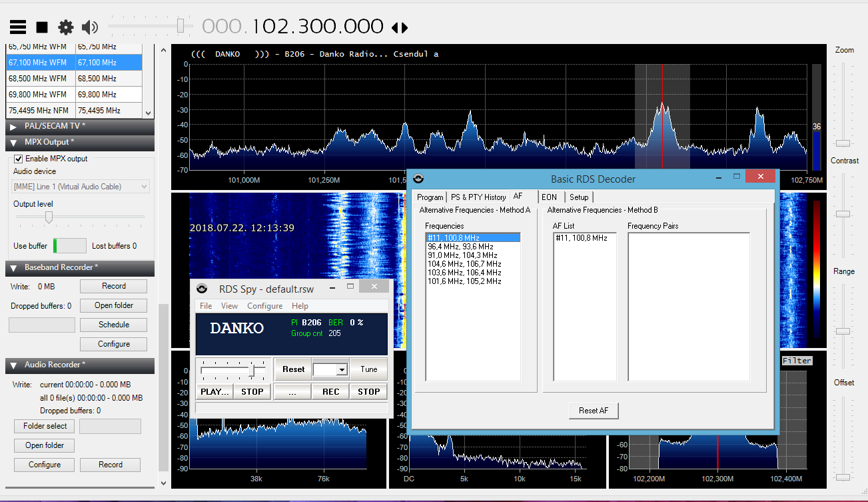Select the '96,4 MHz, 93,6 MHz' entry

(473, 247)
